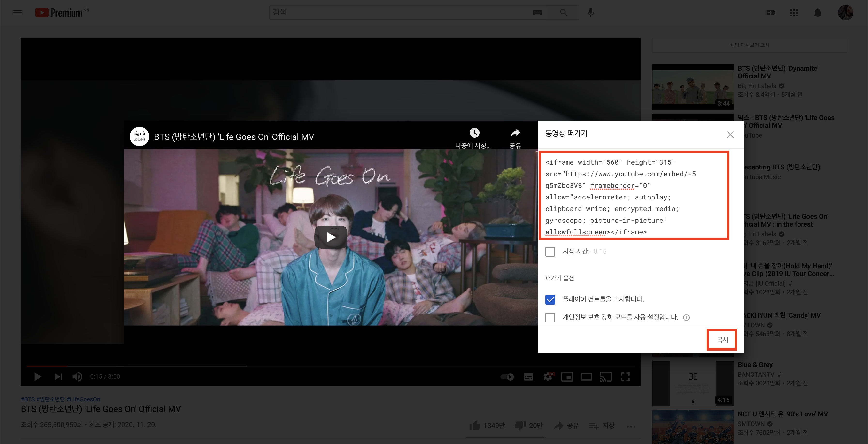Open the three-dot more actions menu
This screenshot has width=868, height=444.
point(631,426)
